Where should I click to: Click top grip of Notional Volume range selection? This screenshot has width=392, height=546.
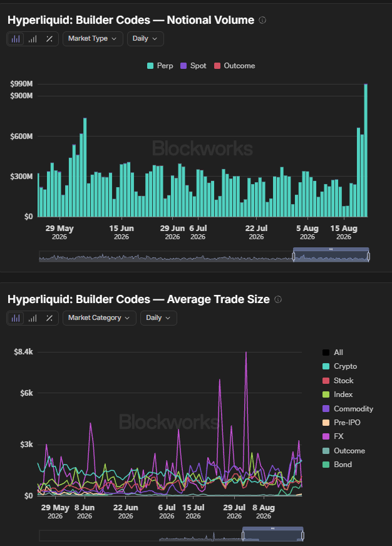point(331,249)
